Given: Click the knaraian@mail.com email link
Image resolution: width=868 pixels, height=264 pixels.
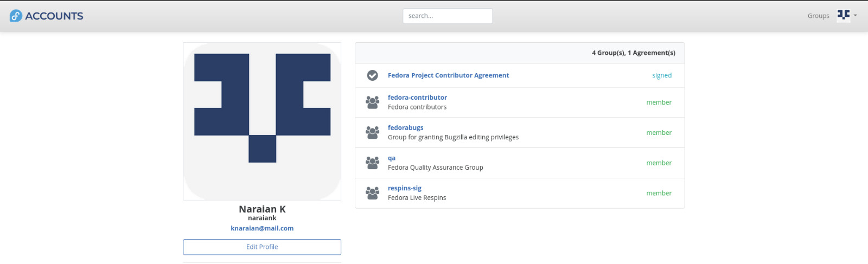Looking at the screenshot, I should [262, 228].
